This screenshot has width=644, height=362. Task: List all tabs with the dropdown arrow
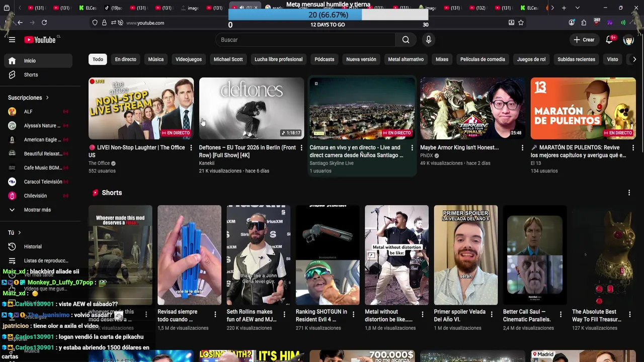tap(577, 8)
